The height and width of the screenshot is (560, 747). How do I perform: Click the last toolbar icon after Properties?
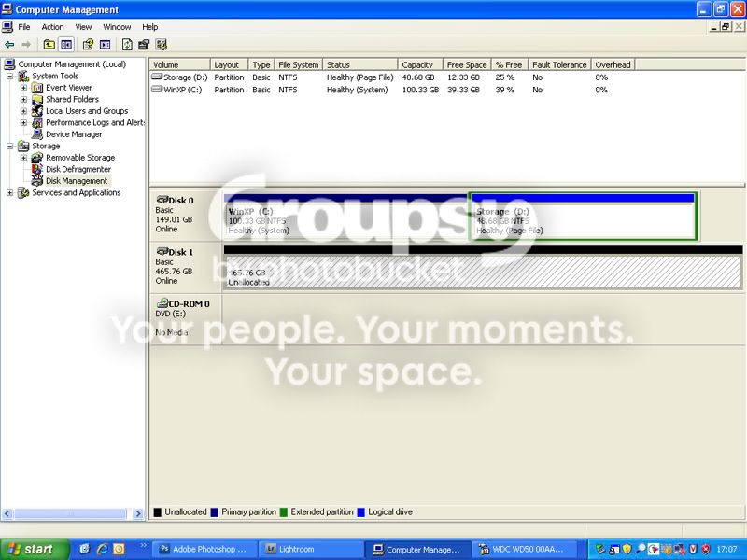click(161, 45)
